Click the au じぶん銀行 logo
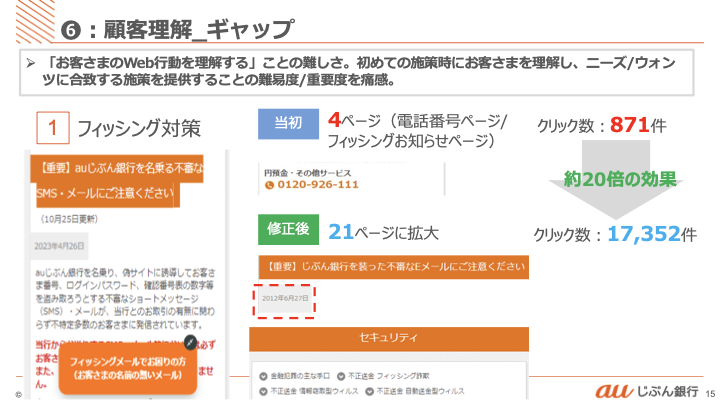Viewport: 720px width, 405px height. (647, 391)
